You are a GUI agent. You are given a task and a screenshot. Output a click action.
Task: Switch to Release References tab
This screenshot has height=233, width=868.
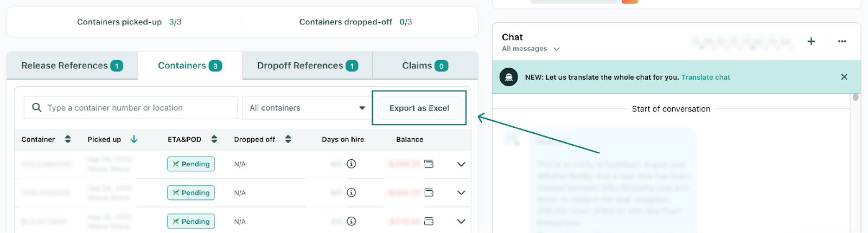point(72,66)
